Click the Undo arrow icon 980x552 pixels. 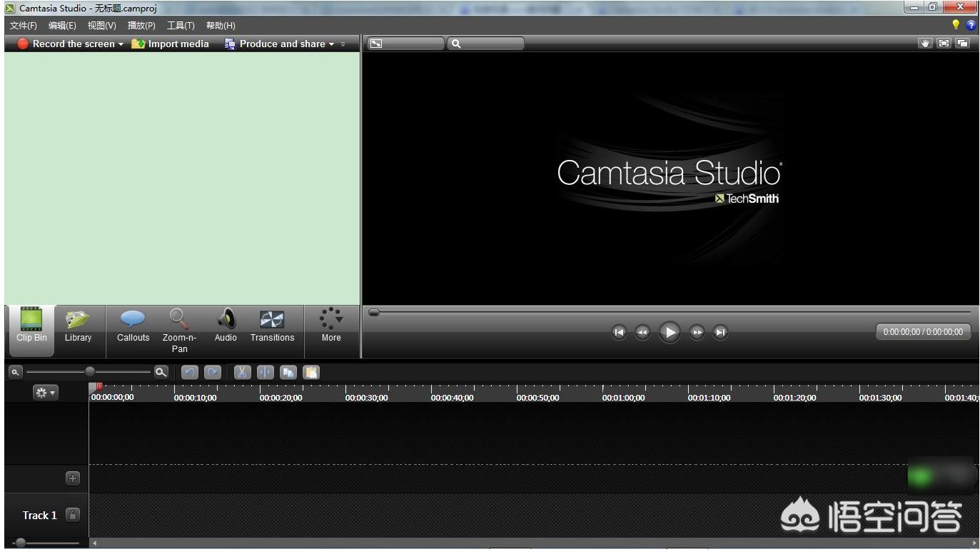click(x=189, y=372)
